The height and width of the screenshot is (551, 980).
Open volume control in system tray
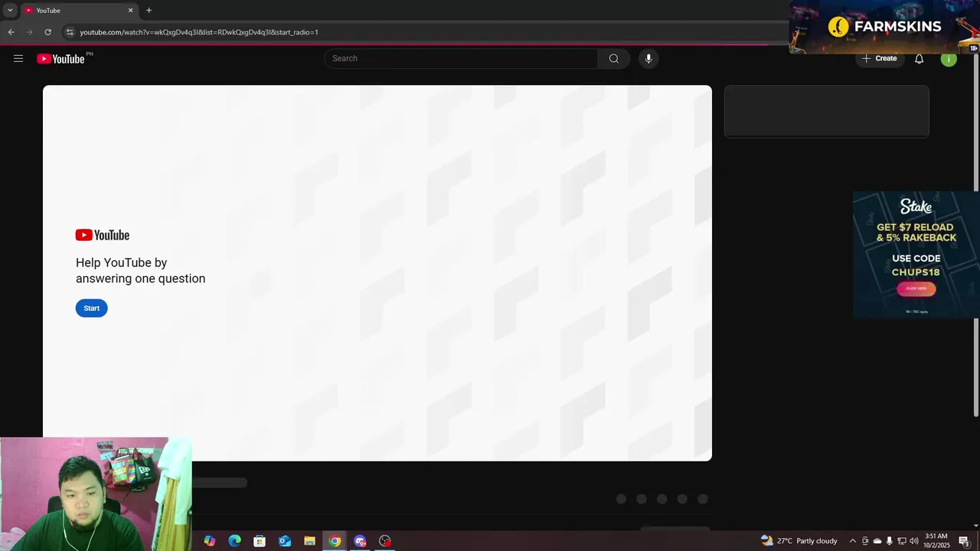(x=913, y=541)
